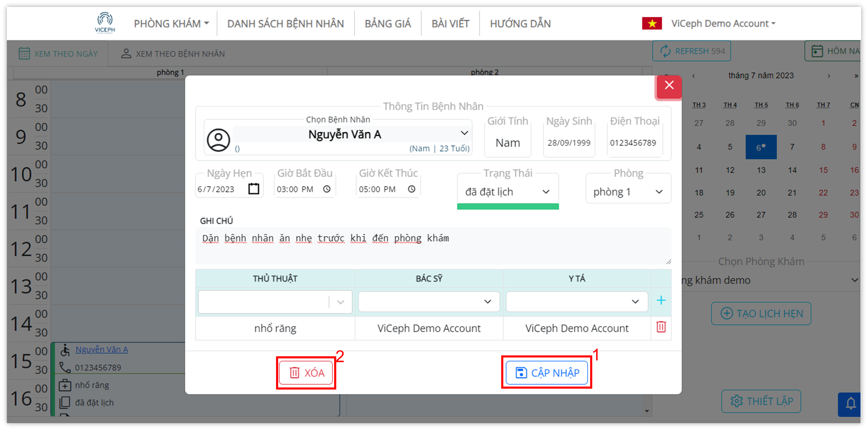Open the Chọn Phòng Khám dropdown
Screen dimensions: 868x430
(771, 280)
